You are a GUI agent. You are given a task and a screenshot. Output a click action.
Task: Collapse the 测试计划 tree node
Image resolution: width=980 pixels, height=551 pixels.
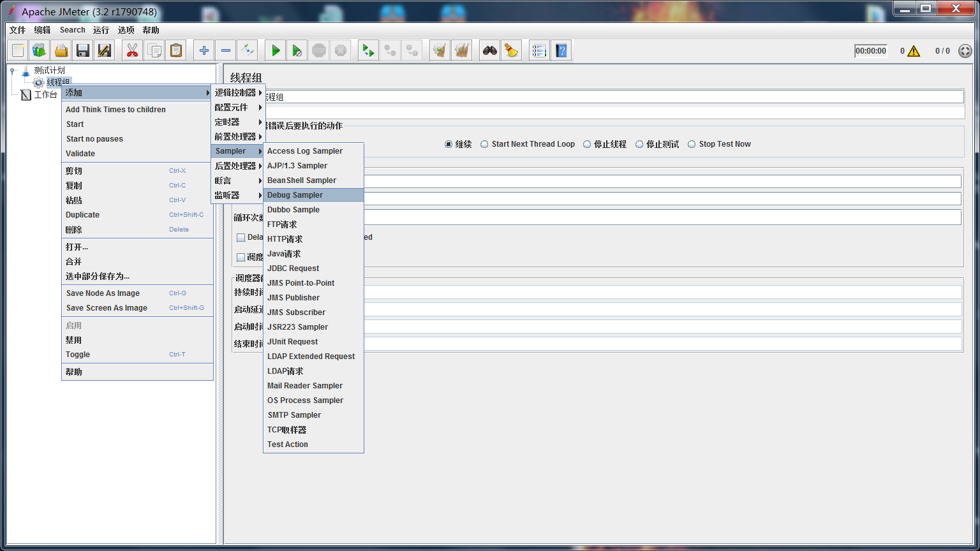tap(12, 70)
